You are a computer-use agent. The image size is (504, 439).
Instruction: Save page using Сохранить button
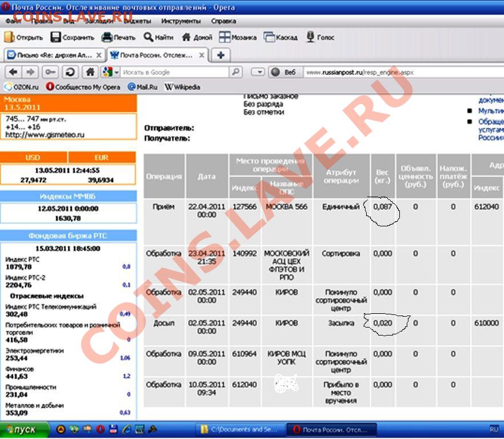click(72, 37)
